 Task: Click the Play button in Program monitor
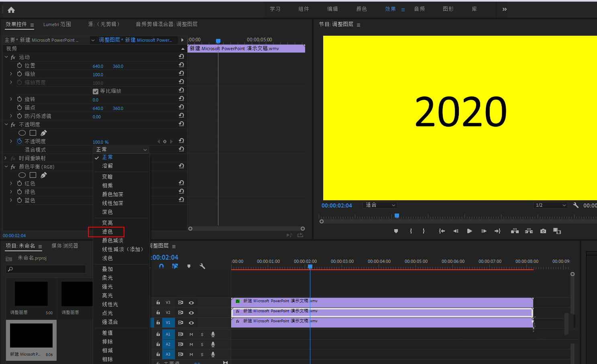coord(469,231)
